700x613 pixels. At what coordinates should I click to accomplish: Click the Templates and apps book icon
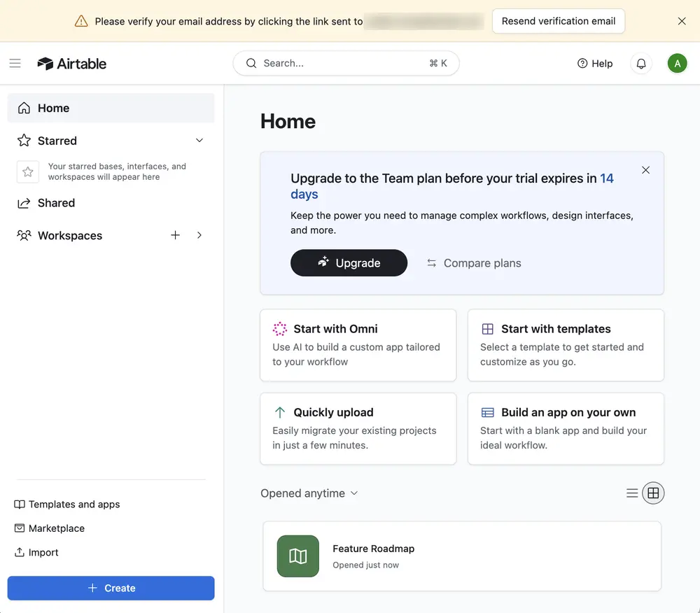pos(19,504)
